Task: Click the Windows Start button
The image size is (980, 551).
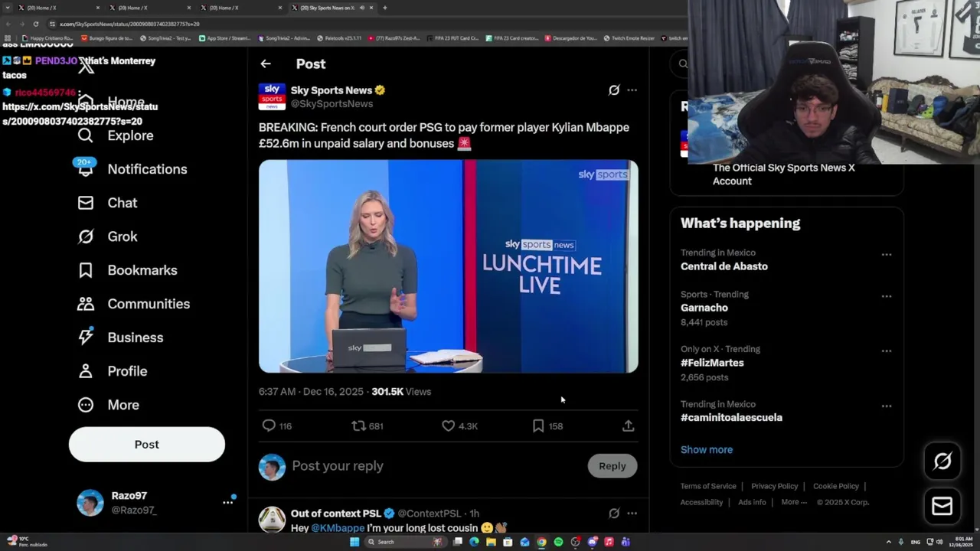Action: (354, 542)
